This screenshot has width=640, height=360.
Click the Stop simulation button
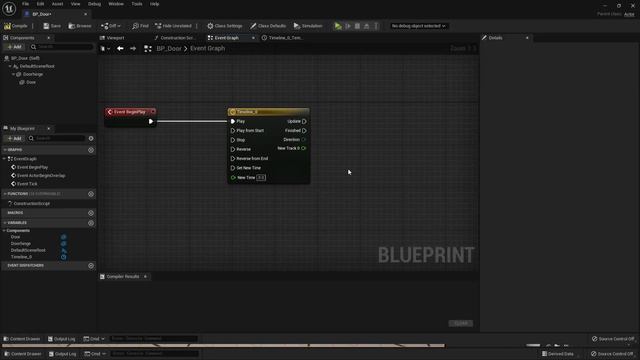[x=358, y=26]
